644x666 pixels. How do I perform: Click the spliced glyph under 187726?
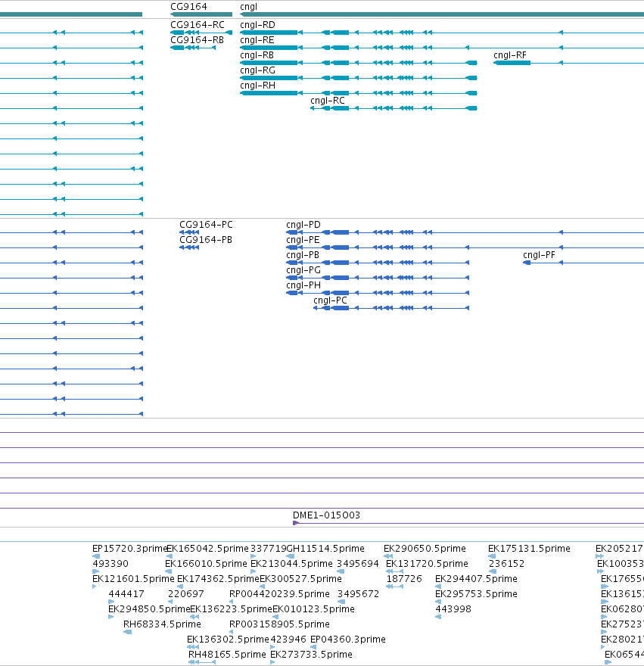point(394,587)
